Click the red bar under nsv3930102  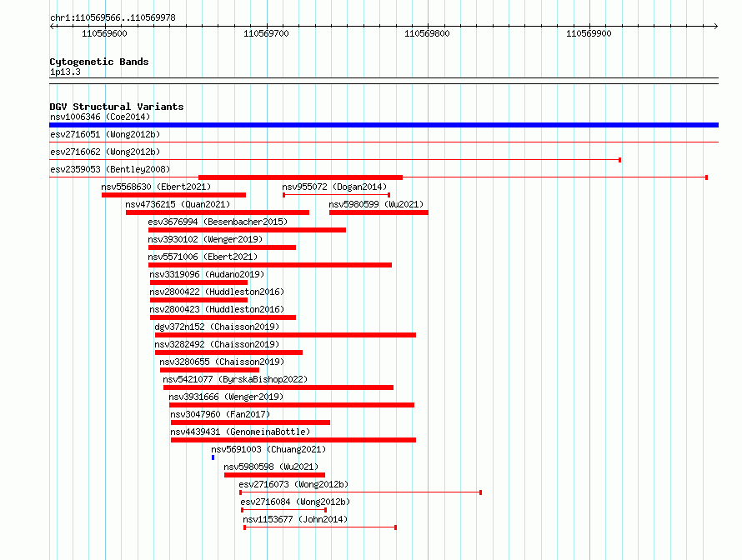click(222, 247)
